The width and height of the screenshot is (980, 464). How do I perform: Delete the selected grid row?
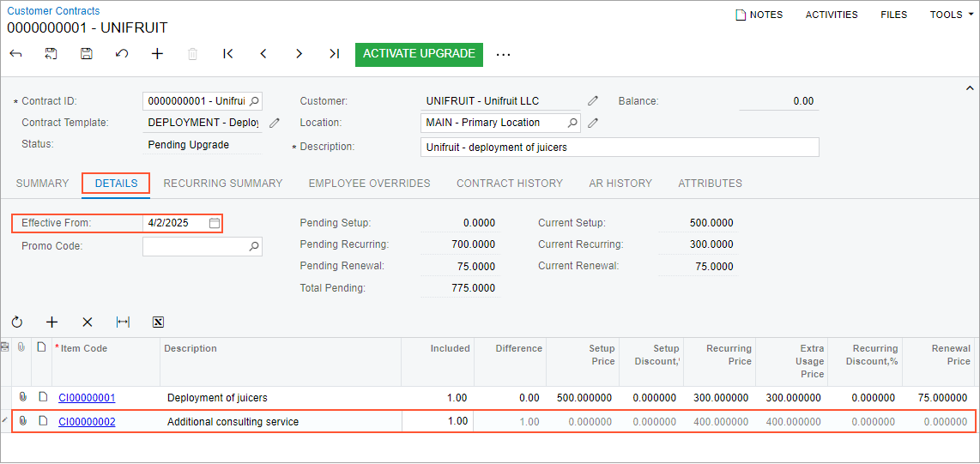(x=88, y=322)
